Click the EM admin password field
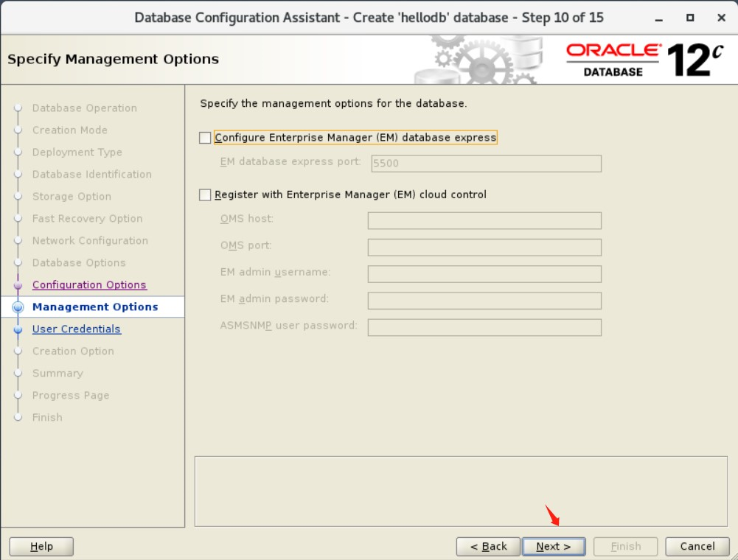This screenshot has height=560, width=738. pyautogui.click(x=484, y=301)
